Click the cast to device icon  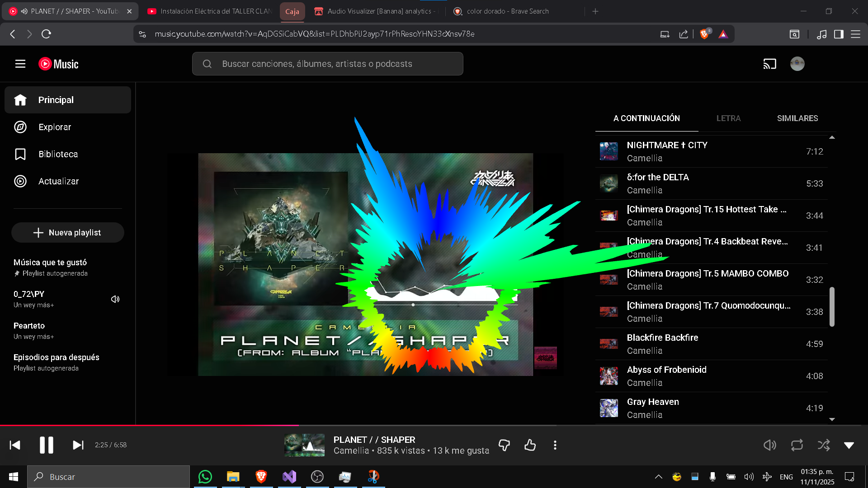click(x=769, y=64)
